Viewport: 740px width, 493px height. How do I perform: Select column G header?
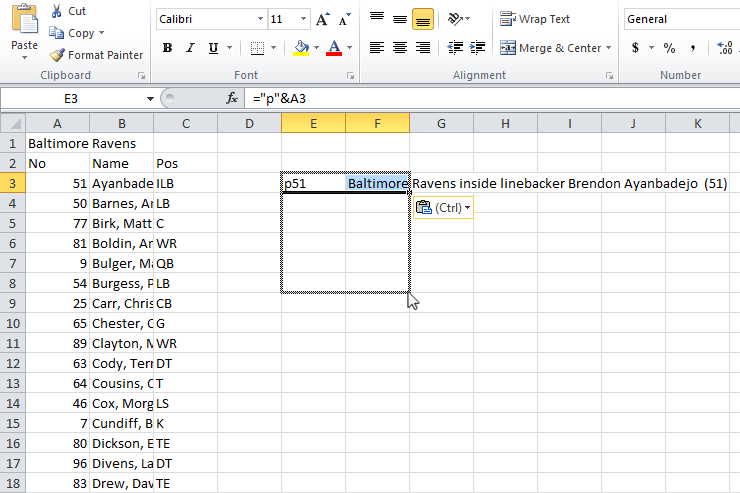[441, 124]
